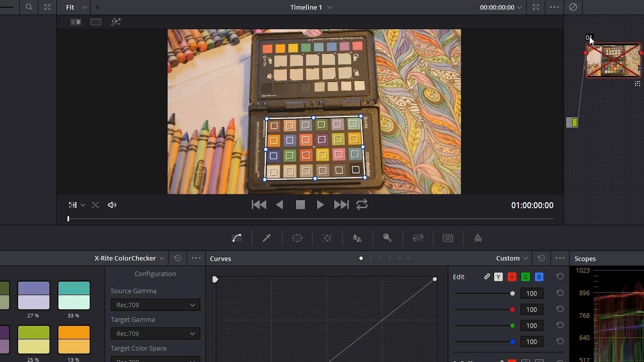Open the Sizing palette
Image resolution: width=644 pixels, height=362 pixels.
(418, 238)
